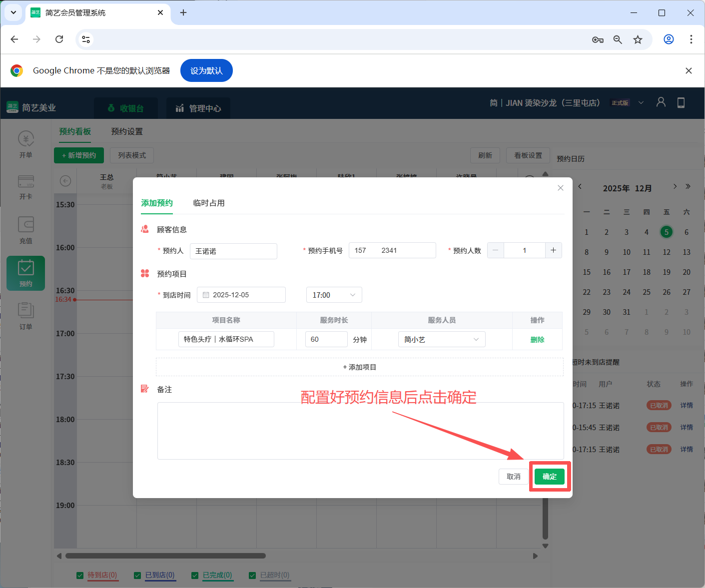Increase 预约人数 with the plus stepper
The width and height of the screenshot is (705, 588).
[x=553, y=250]
